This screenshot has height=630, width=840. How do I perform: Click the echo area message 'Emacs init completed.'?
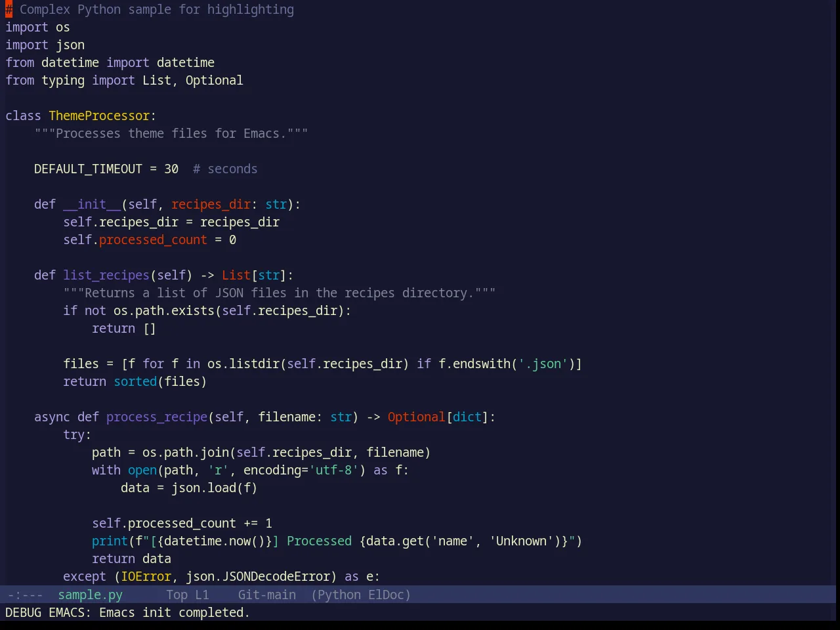pos(175,612)
